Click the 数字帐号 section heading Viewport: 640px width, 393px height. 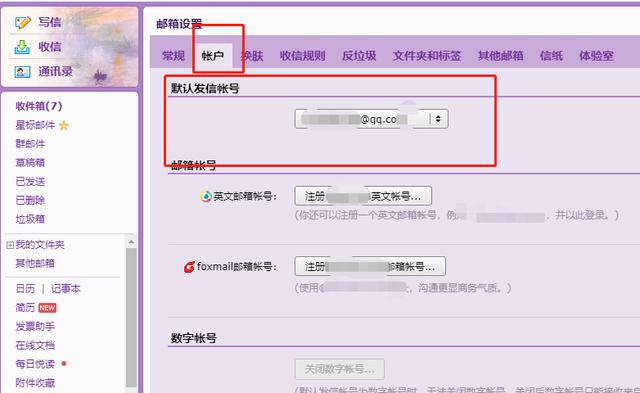[193, 338]
